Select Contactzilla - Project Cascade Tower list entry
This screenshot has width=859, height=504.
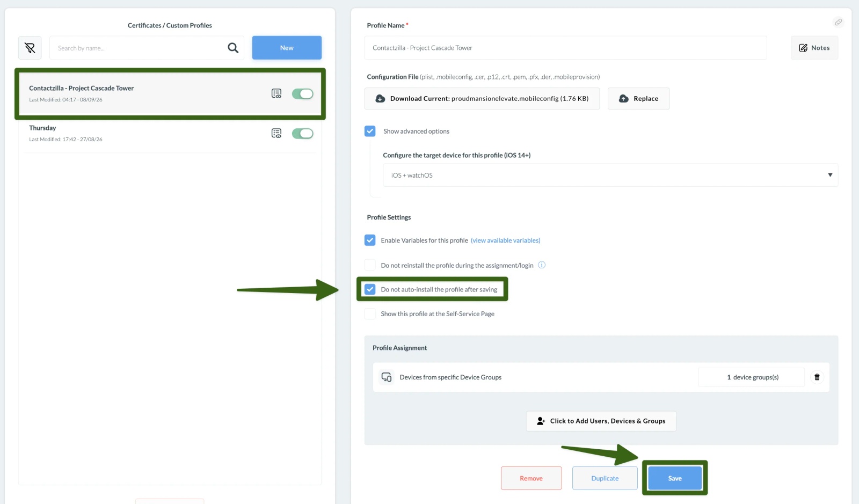(x=170, y=94)
